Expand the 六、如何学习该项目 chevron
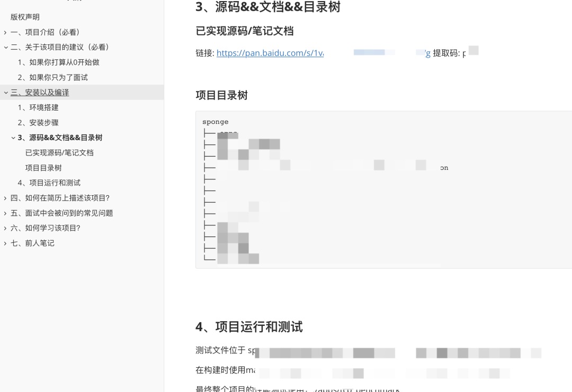This screenshot has height=392, width=572. [5, 228]
